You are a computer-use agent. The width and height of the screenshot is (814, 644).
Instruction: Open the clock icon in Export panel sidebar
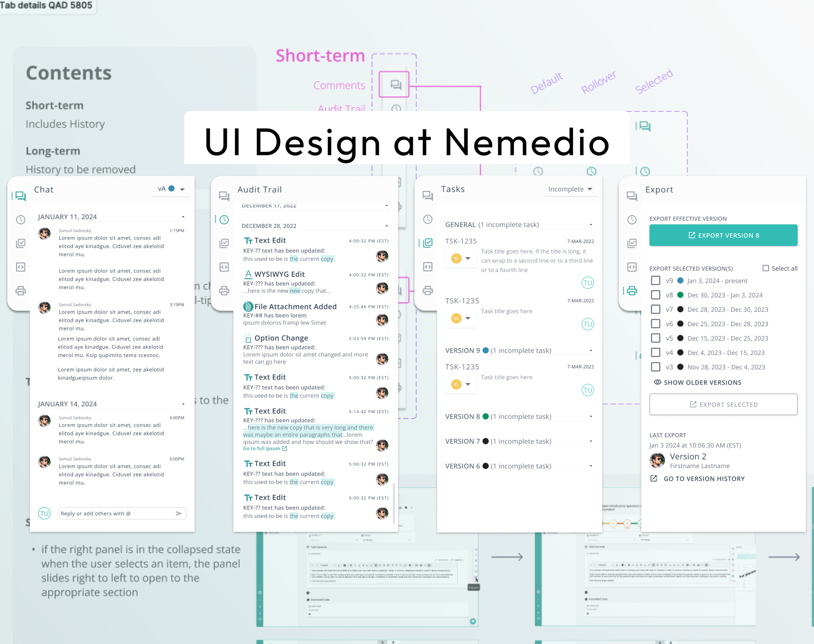(632, 219)
